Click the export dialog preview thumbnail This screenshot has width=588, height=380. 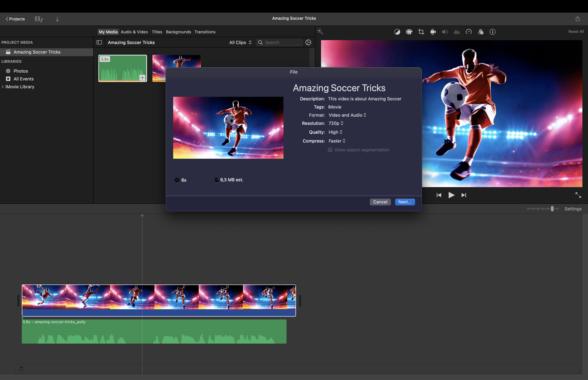(228, 128)
